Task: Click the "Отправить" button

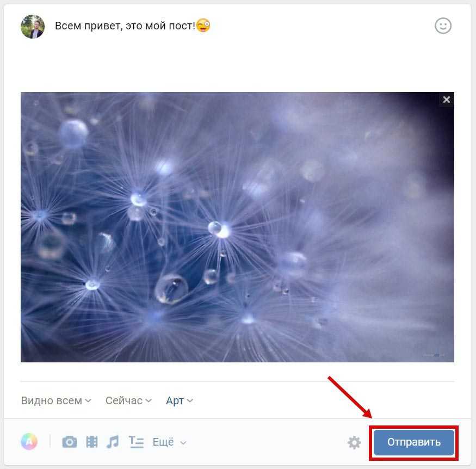Action: point(414,442)
